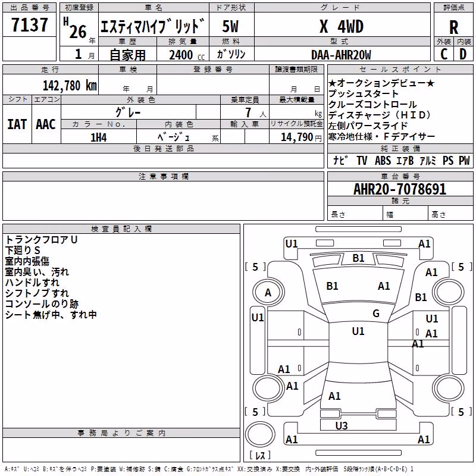Click the ABS equipment label
The width and height of the screenshot is (476, 476).
[383, 160]
